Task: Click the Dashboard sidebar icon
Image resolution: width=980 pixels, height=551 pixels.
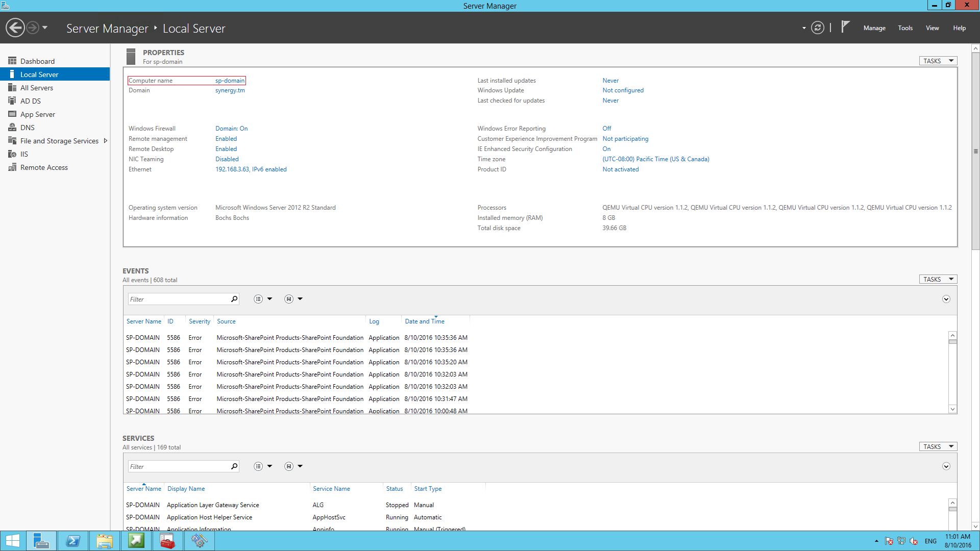Action: coord(12,61)
